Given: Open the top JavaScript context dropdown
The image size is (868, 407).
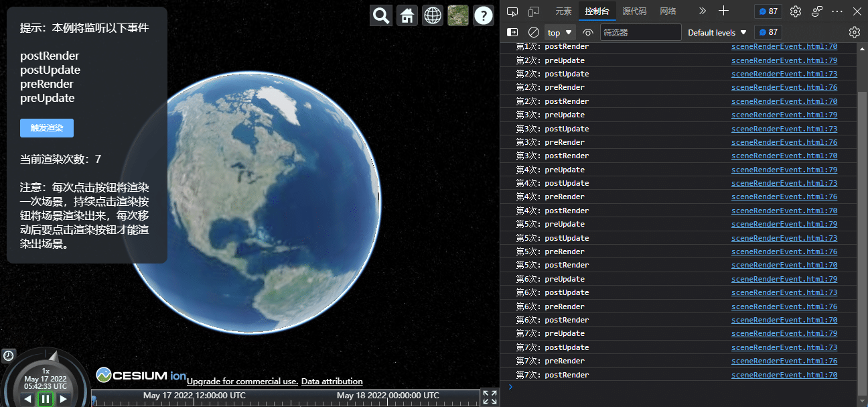Looking at the screenshot, I should coord(561,32).
